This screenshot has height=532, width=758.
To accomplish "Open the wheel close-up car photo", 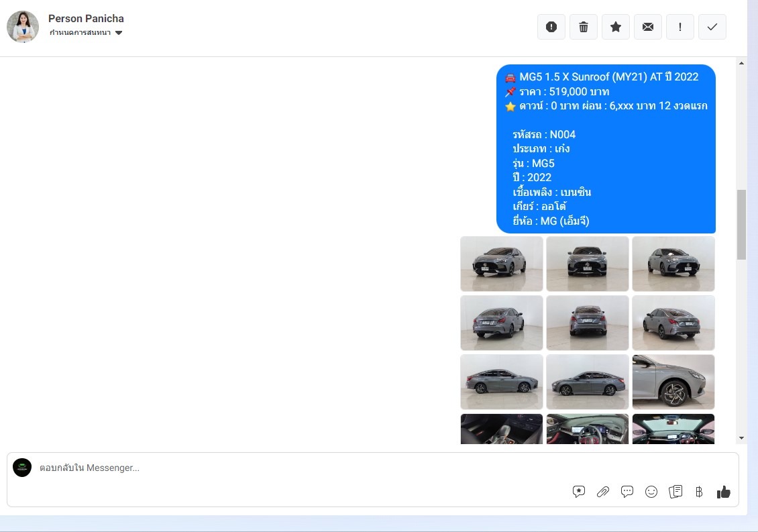I will pos(673,382).
